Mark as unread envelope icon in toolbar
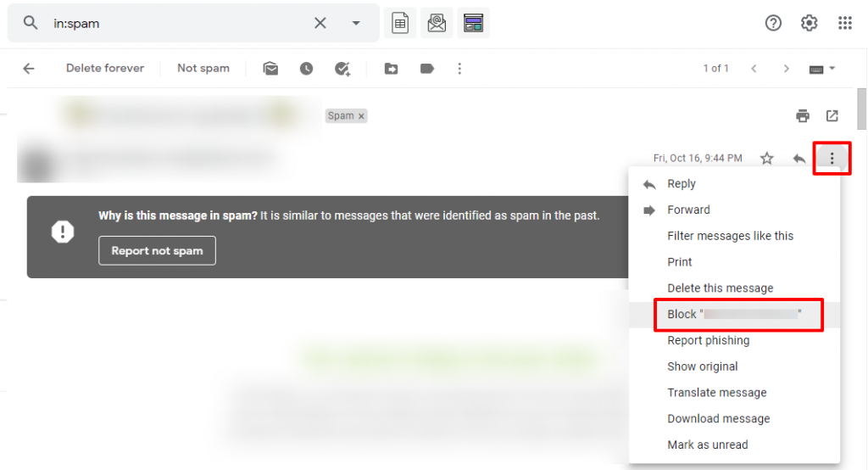Viewport: 868px width, 470px height. [x=270, y=68]
